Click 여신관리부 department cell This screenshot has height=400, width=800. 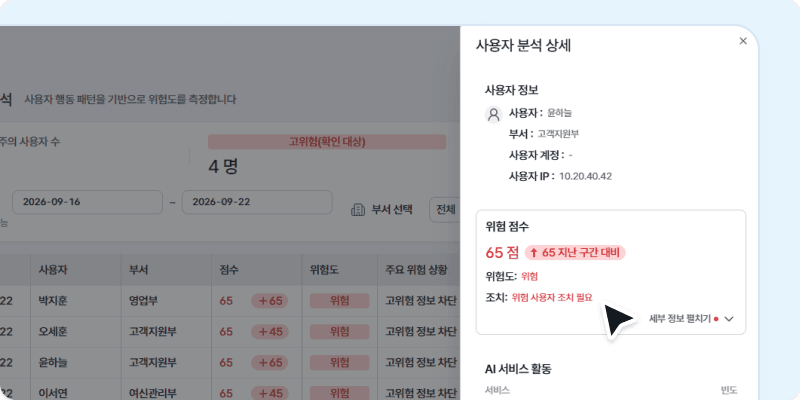click(x=153, y=393)
